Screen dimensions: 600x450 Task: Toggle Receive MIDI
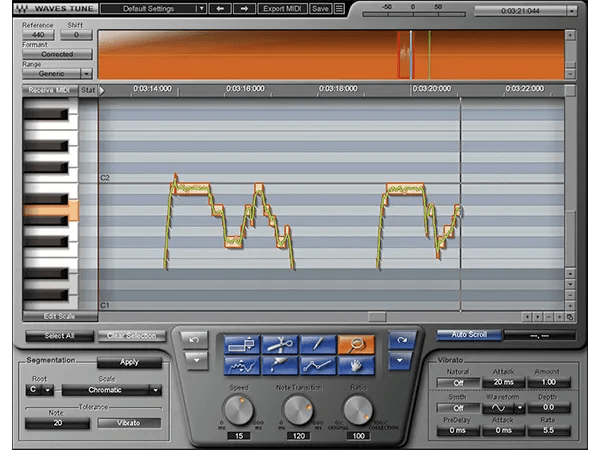(50, 90)
